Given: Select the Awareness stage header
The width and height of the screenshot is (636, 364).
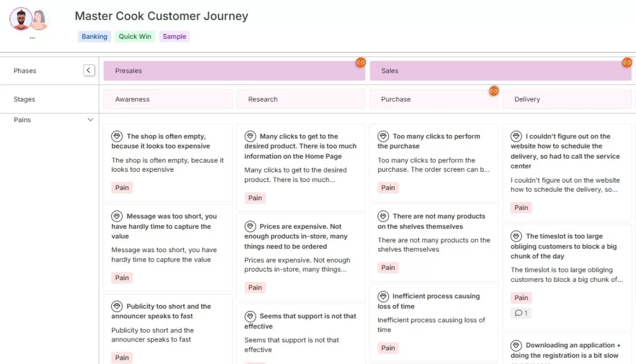Looking at the screenshot, I should [x=167, y=99].
